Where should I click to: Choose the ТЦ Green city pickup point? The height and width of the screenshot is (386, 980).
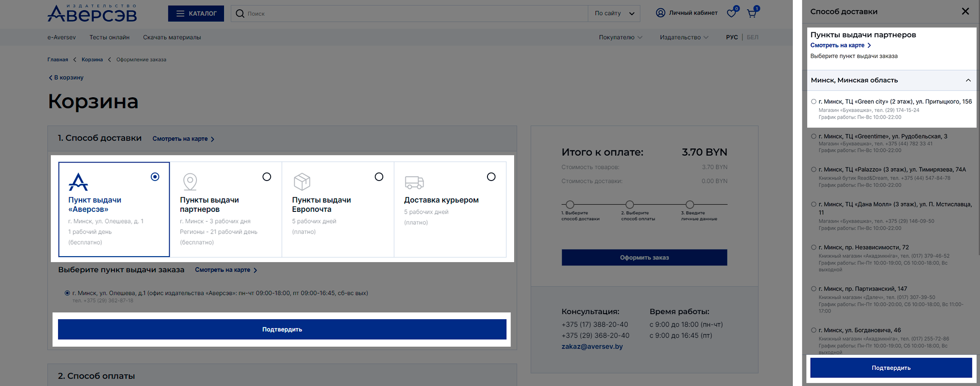click(814, 102)
